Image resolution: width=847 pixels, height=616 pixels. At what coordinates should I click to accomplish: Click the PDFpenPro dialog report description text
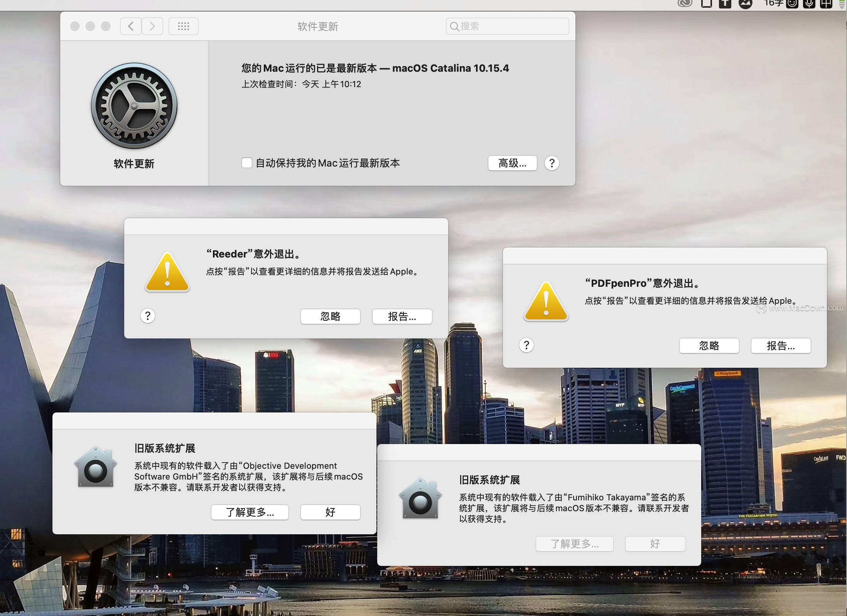[691, 301]
